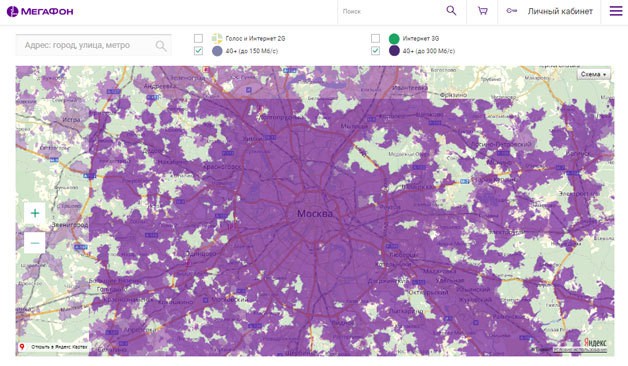Open the hamburger menu icon
The image size is (628, 366).
point(616,11)
